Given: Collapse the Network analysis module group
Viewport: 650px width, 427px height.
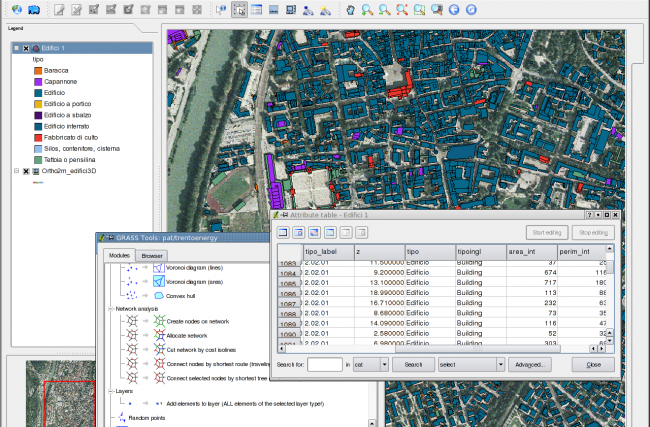Looking at the screenshot, I should point(111,309).
